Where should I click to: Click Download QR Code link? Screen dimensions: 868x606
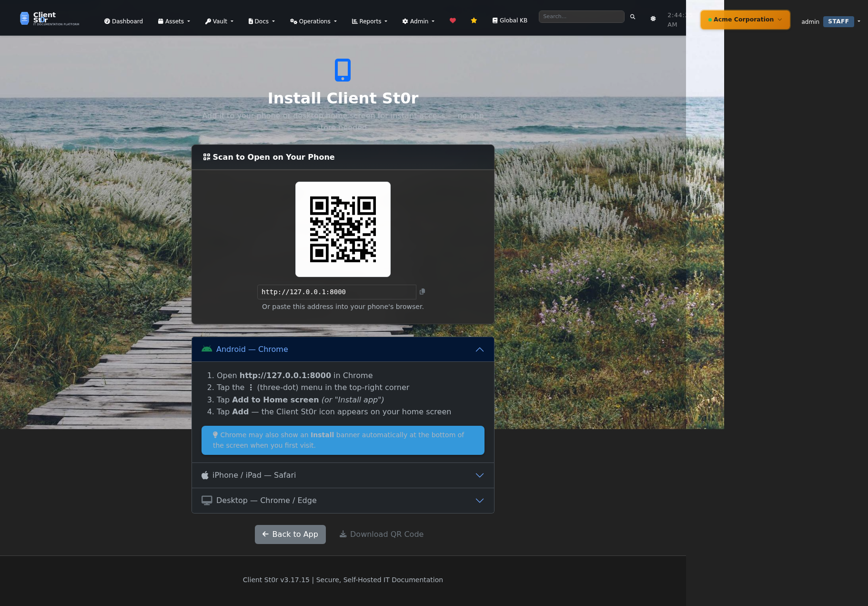[x=381, y=534]
